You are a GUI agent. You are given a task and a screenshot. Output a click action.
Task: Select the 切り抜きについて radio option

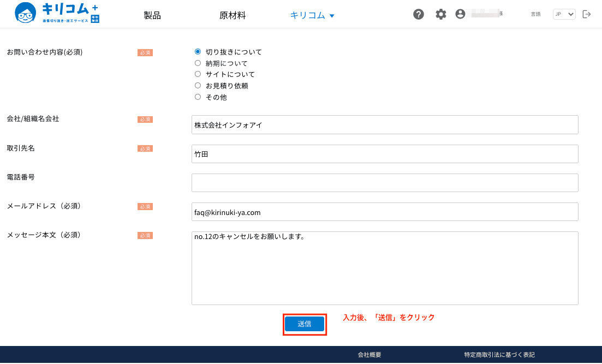point(198,51)
